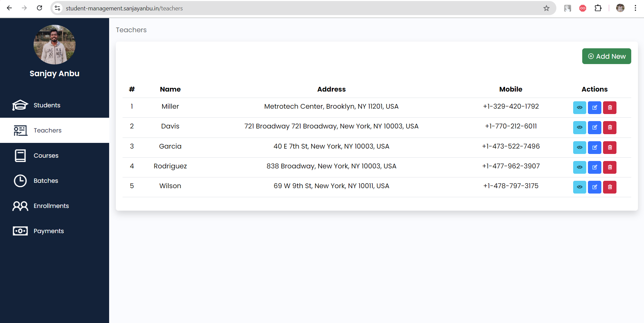Image resolution: width=644 pixels, height=323 pixels.
Task: View site information in address bar
Action: (x=58, y=8)
